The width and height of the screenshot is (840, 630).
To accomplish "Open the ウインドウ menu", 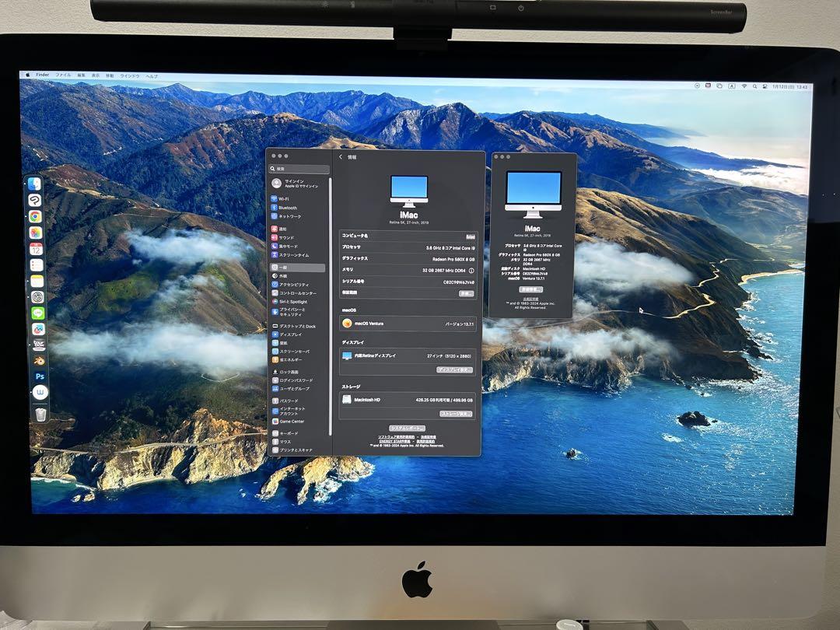I will click(130, 76).
